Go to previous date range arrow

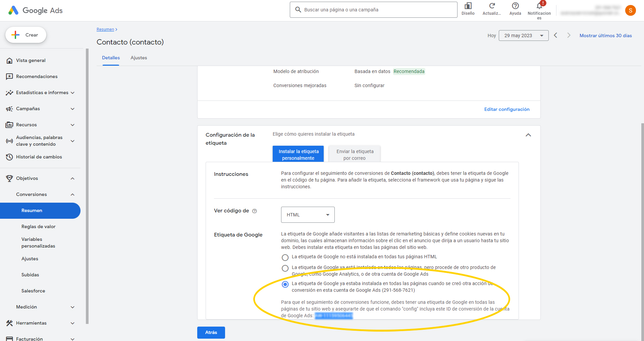[555, 35]
